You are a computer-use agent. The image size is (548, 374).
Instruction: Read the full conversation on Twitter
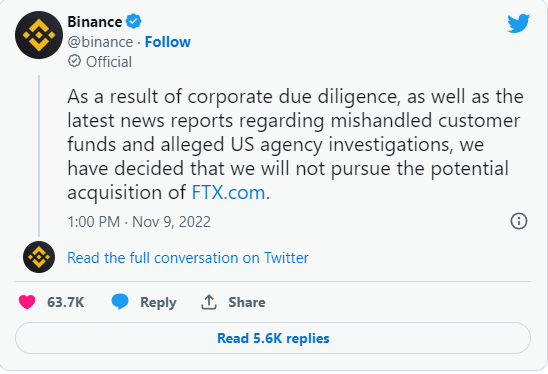click(188, 258)
